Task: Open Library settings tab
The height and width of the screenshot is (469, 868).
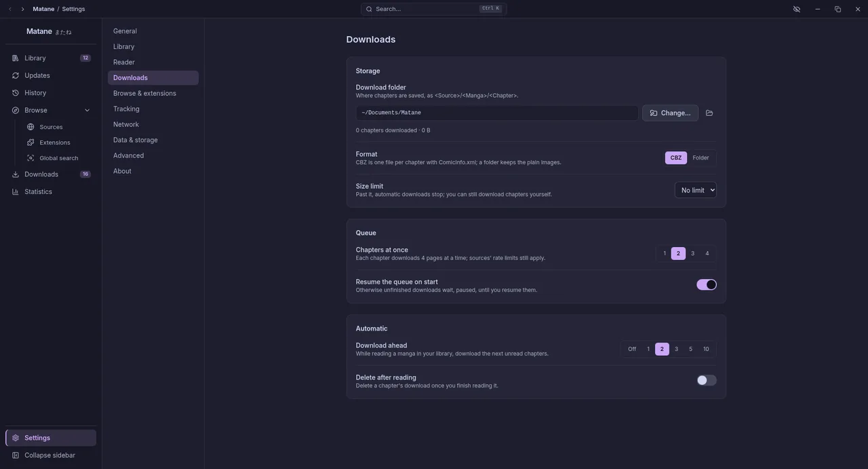Action: point(153,47)
